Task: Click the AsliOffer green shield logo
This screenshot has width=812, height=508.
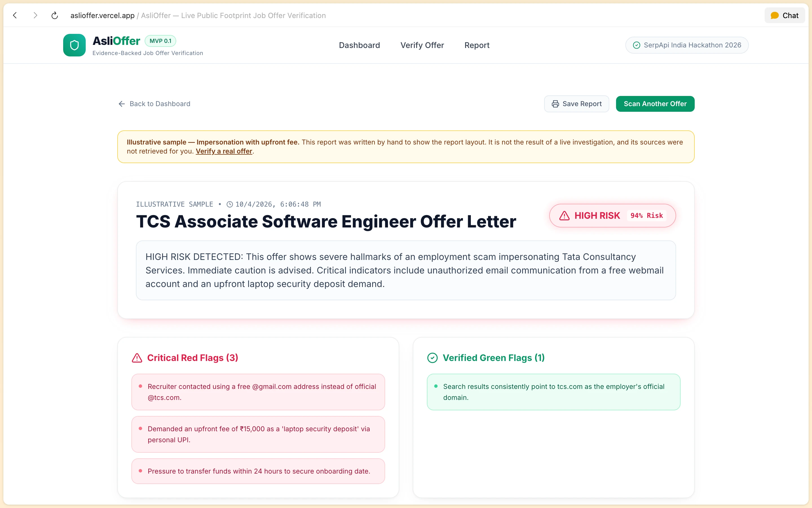Action: pyautogui.click(x=74, y=45)
